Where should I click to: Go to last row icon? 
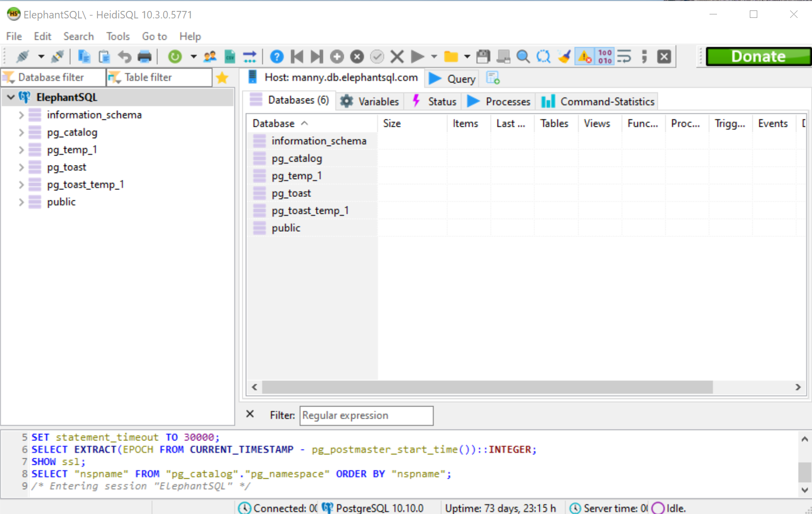pos(317,57)
